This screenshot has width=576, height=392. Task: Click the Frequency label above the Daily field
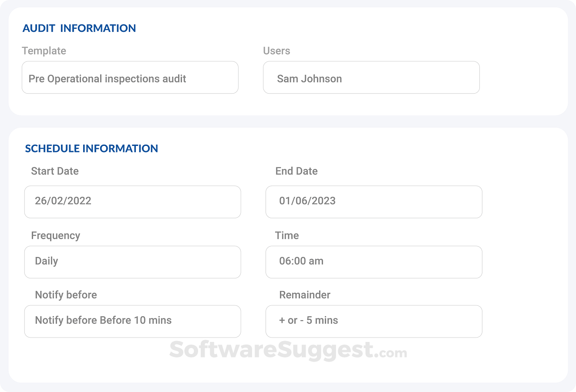coord(56,236)
